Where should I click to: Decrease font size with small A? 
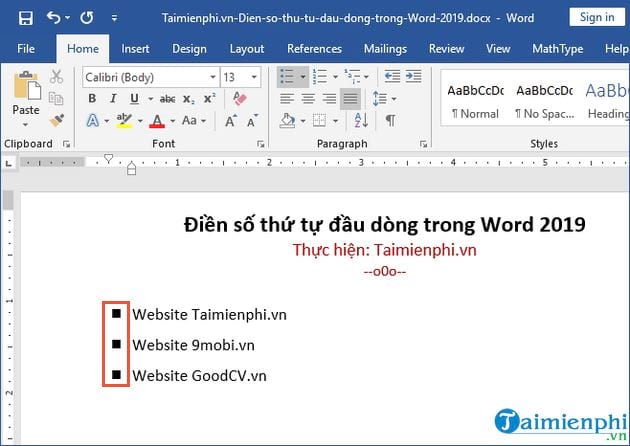(253, 121)
